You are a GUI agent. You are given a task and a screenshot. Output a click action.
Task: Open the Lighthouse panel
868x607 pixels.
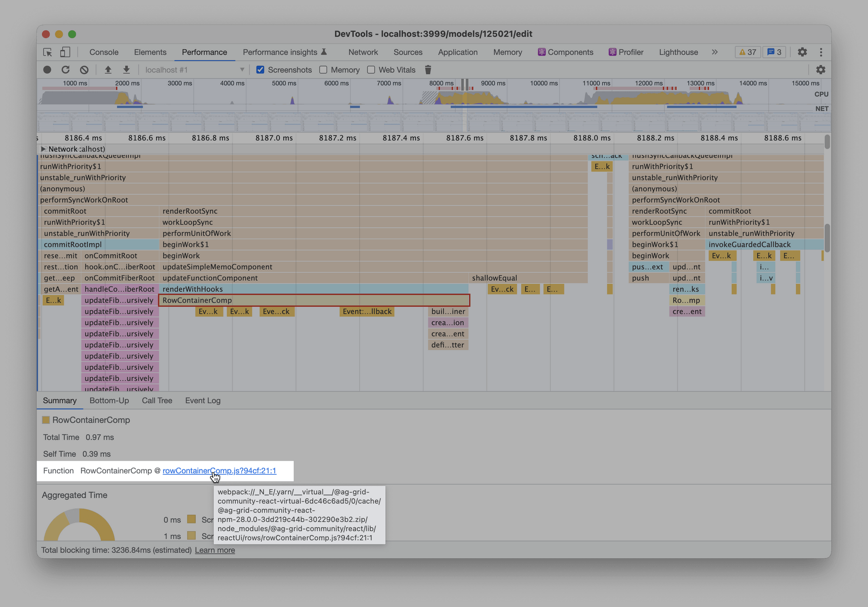pyautogui.click(x=678, y=52)
